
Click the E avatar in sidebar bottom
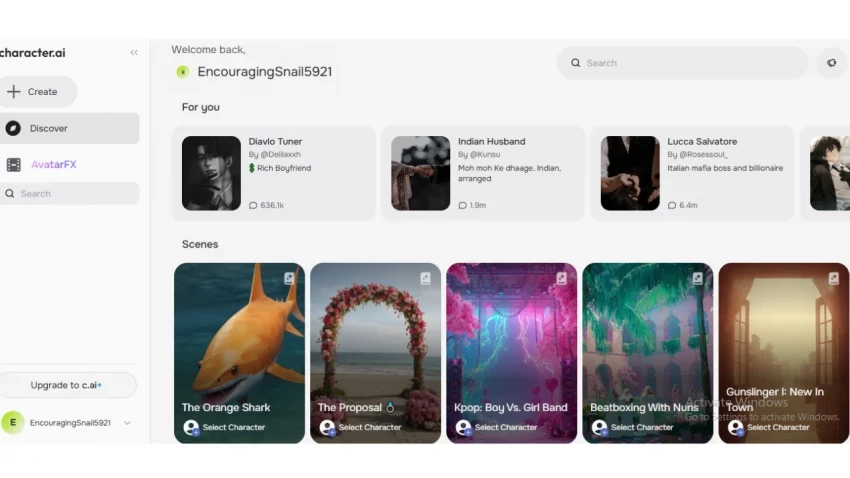[13, 423]
